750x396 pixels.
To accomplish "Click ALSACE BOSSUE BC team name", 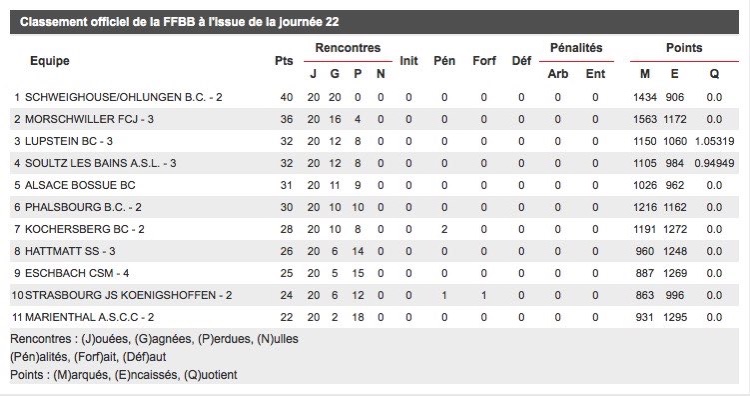I will [x=80, y=185].
